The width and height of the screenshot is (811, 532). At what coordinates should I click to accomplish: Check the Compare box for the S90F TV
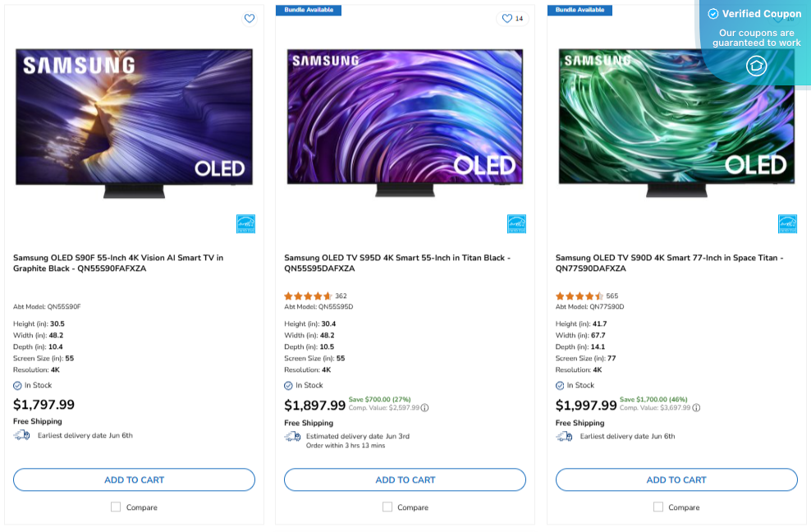click(x=116, y=507)
